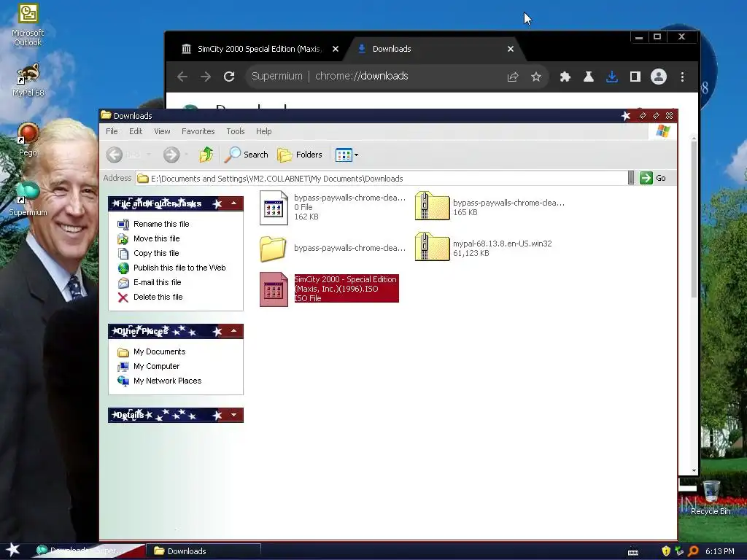Click the Go button beside Address bar
This screenshot has width=747, height=560.
click(653, 178)
